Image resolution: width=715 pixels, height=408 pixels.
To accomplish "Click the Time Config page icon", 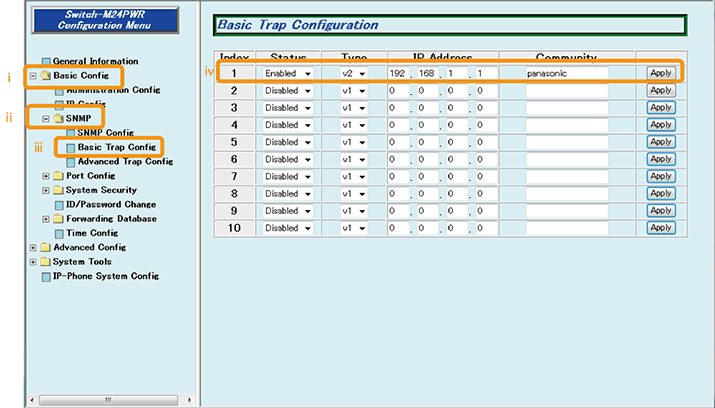I will [58, 233].
